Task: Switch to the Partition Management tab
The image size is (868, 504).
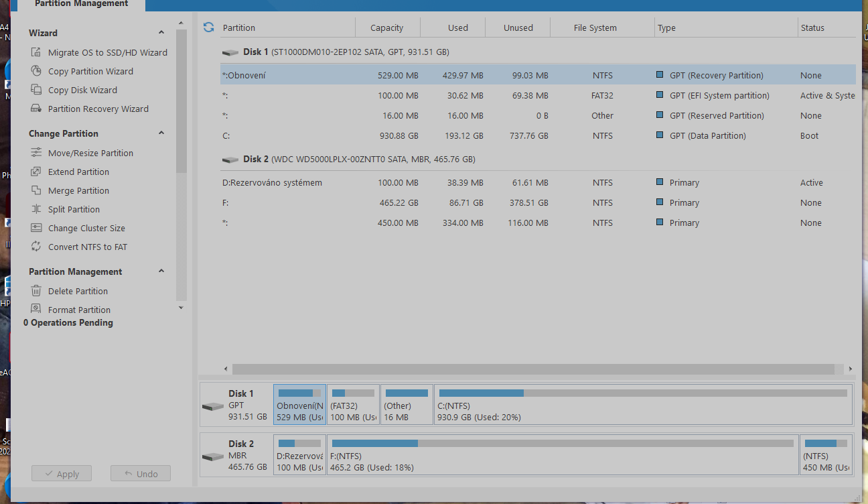Action: click(81, 4)
